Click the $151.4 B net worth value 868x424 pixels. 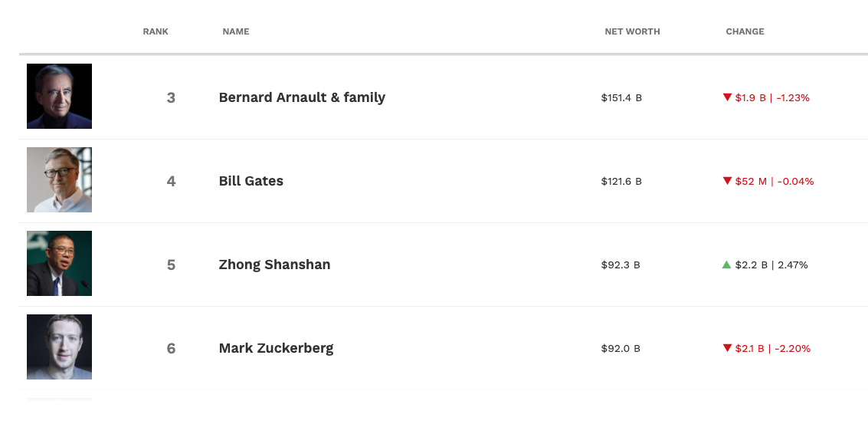pos(621,98)
